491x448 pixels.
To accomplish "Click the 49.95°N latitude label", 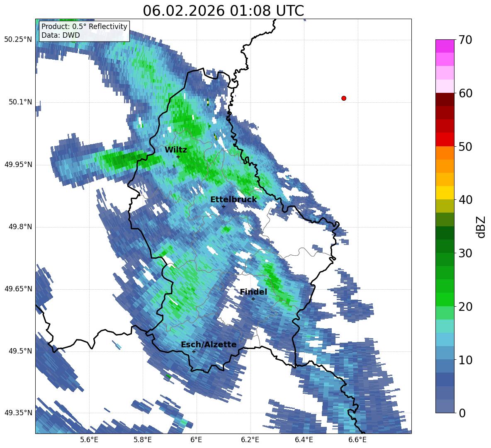I will [x=18, y=164].
